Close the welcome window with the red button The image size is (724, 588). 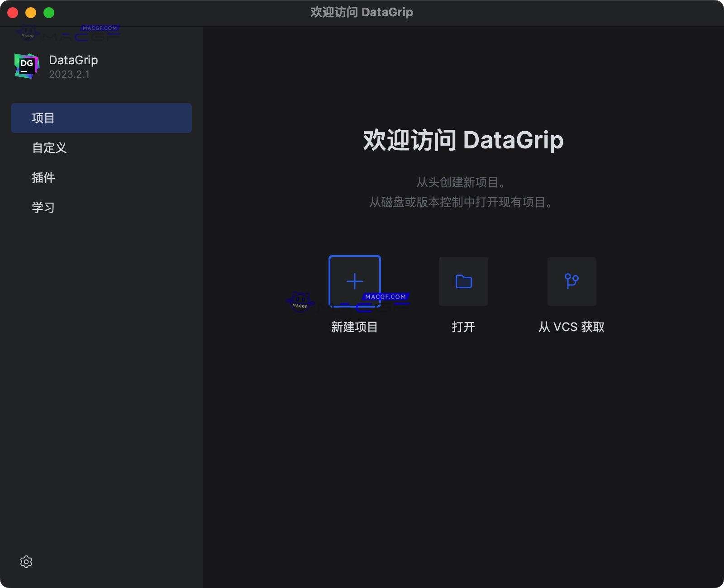[12, 12]
